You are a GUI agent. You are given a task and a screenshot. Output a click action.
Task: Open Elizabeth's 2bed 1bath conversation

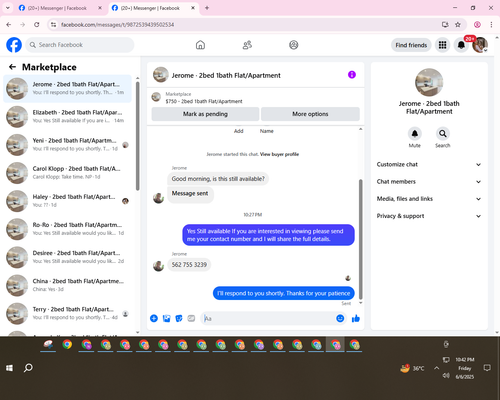pos(67,117)
